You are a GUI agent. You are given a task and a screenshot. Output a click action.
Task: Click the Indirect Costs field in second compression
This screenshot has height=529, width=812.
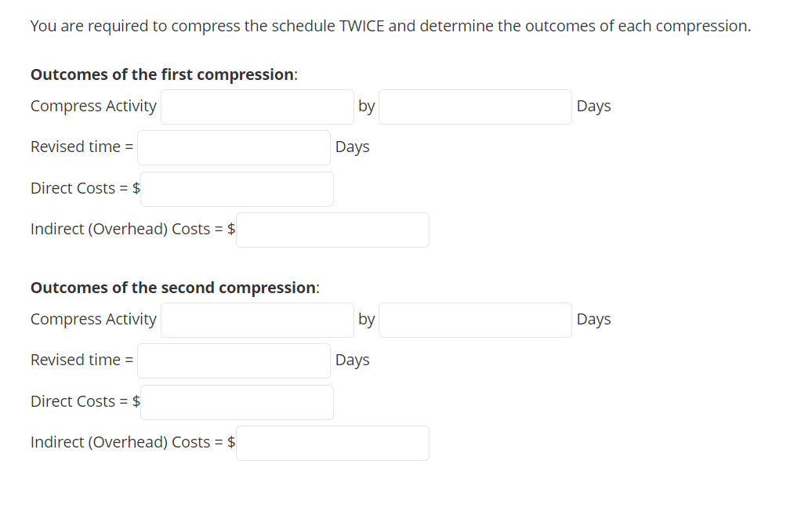332,443
